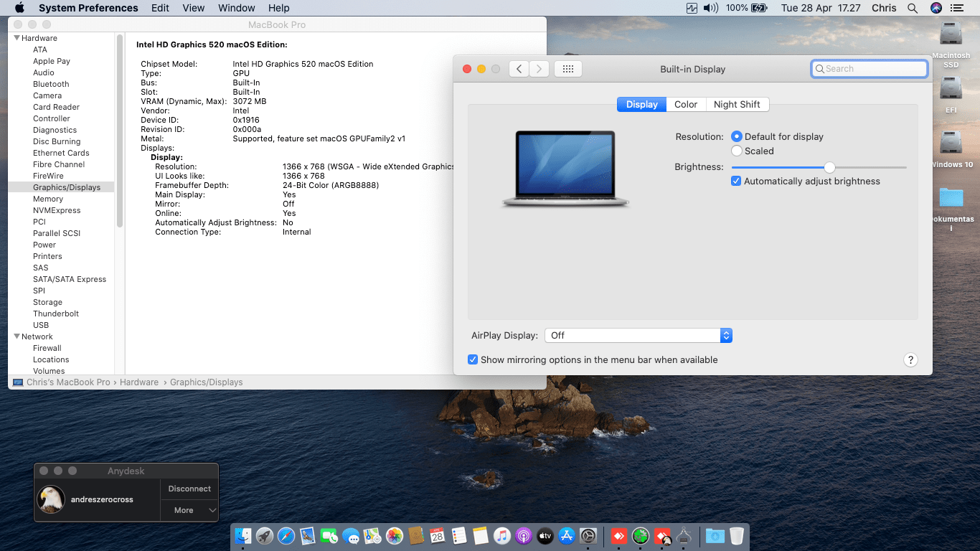
Task: Click Disconnect in Anydesk panel
Action: [189, 489]
